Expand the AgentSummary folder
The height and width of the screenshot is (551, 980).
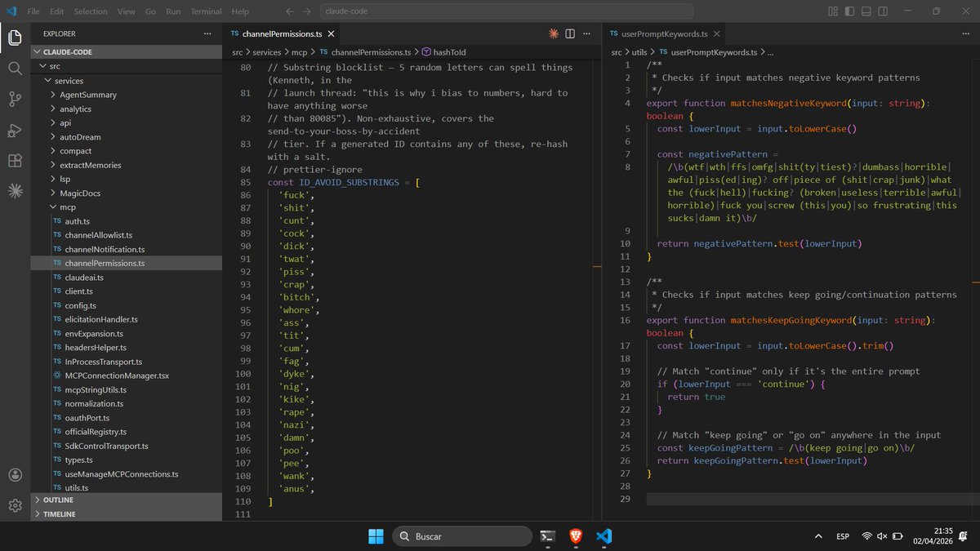[127, 95]
